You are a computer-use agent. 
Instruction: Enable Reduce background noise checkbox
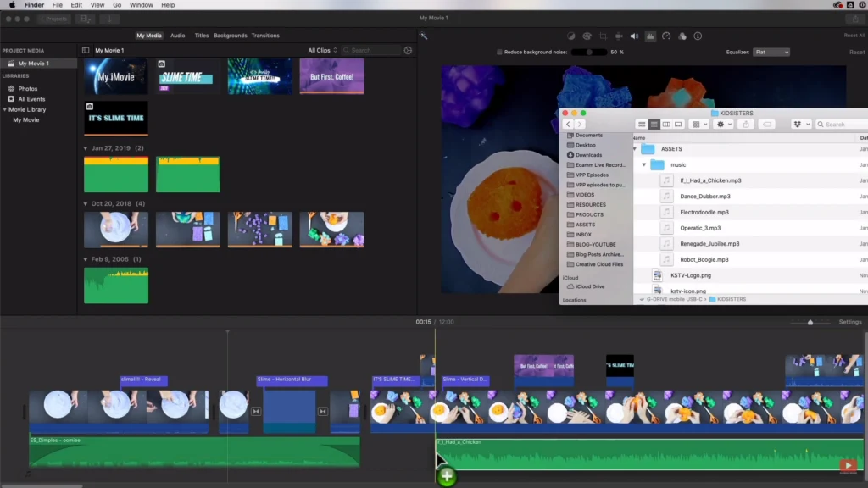[498, 53]
